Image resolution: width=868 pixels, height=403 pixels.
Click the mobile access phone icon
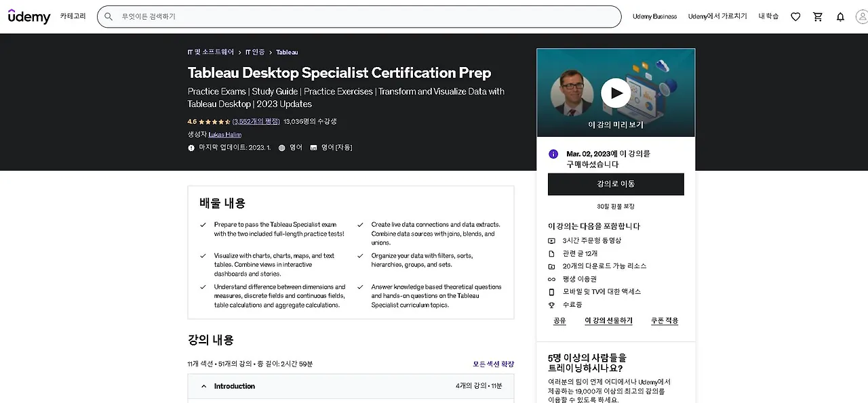pos(551,292)
